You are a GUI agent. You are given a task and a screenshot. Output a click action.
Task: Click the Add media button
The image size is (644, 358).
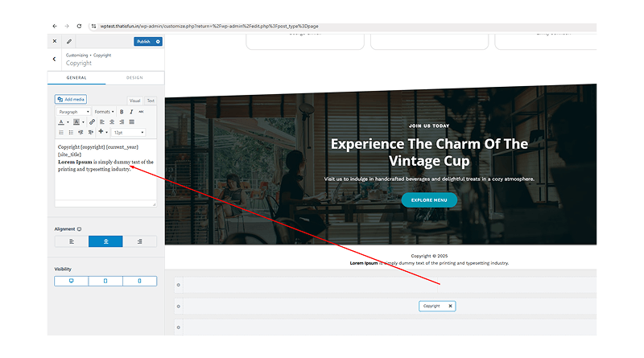(71, 99)
